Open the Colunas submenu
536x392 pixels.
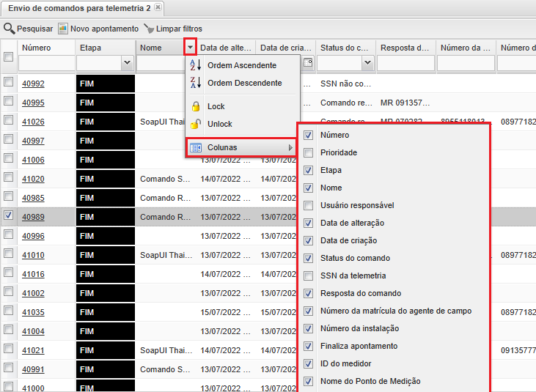[241, 147]
